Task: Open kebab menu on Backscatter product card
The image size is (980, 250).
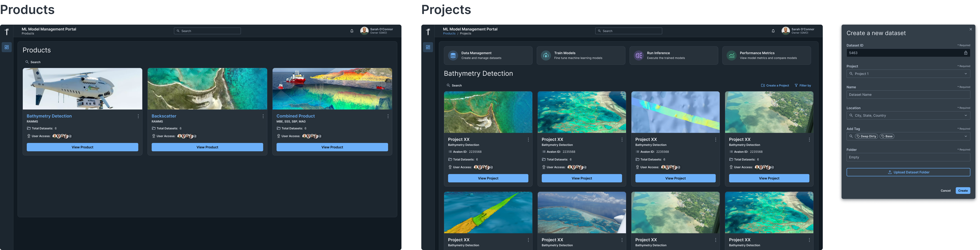Action: click(263, 116)
